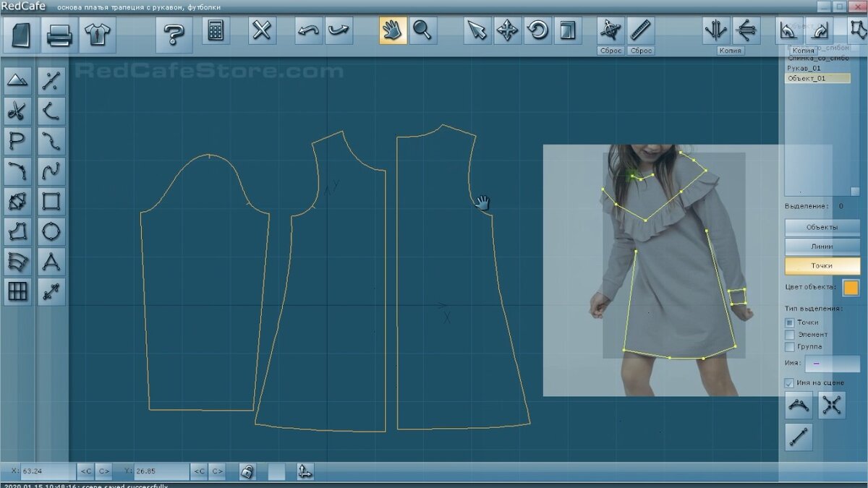Select the grid table tool

(x=18, y=291)
